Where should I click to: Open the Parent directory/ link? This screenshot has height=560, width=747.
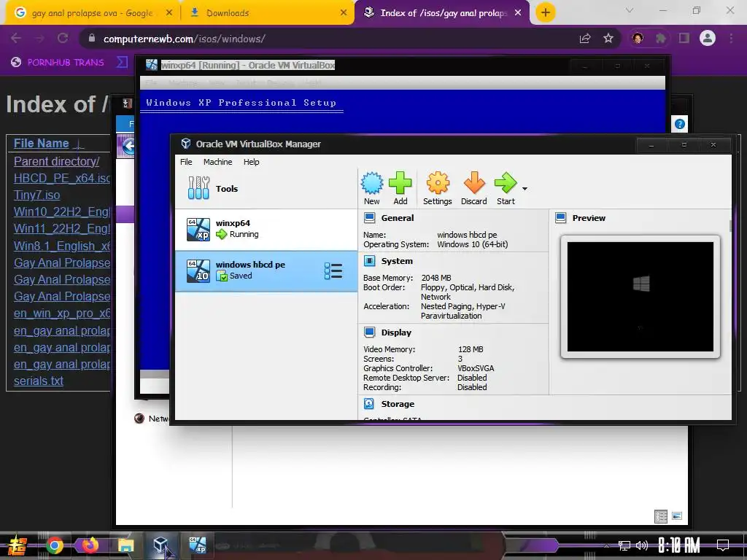click(x=57, y=161)
